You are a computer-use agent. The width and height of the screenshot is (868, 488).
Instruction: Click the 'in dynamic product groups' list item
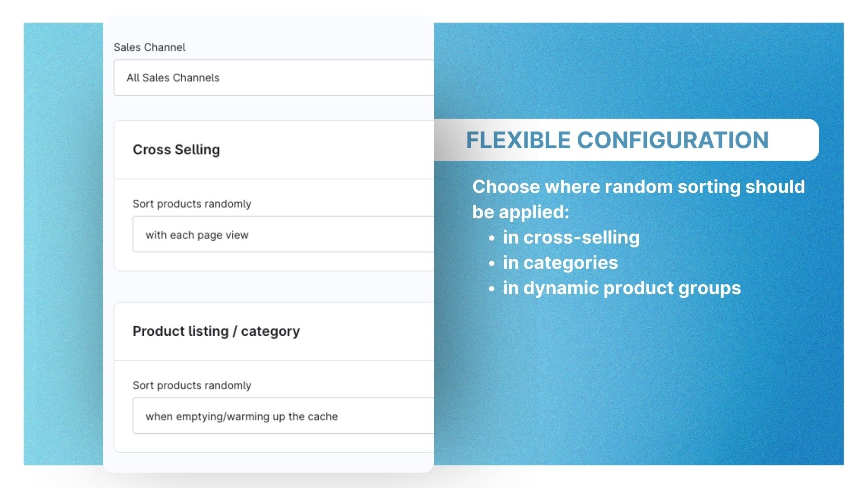tap(622, 288)
